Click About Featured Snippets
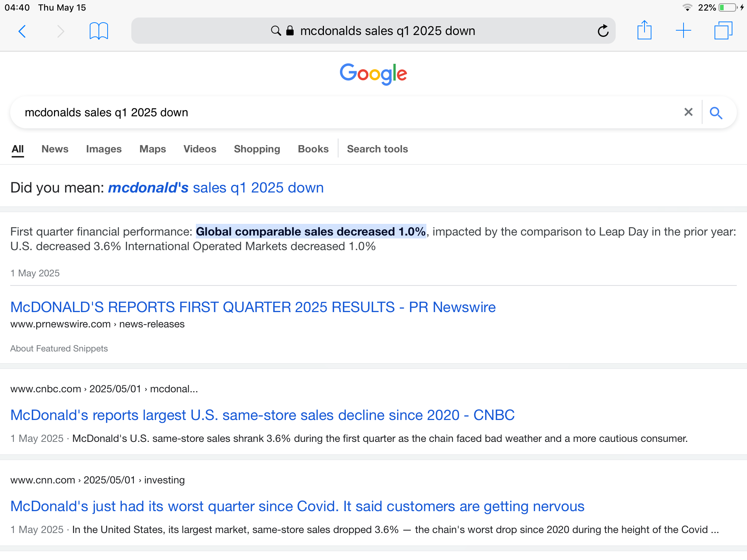The height and width of the screenshot is (560, 747). coord(59,349)
